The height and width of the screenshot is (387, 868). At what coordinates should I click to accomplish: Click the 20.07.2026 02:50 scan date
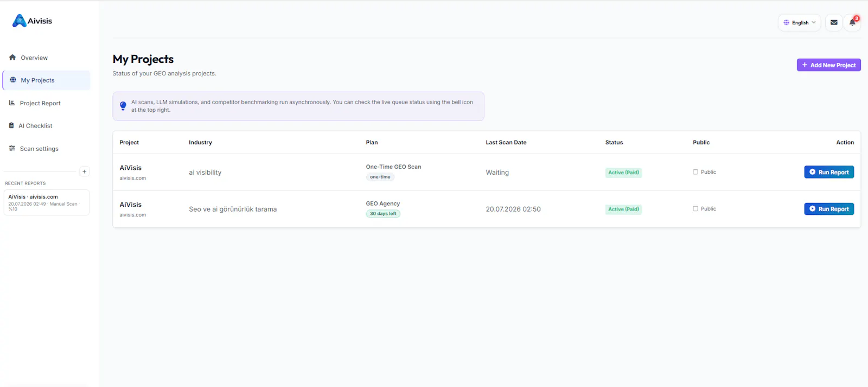513,209
